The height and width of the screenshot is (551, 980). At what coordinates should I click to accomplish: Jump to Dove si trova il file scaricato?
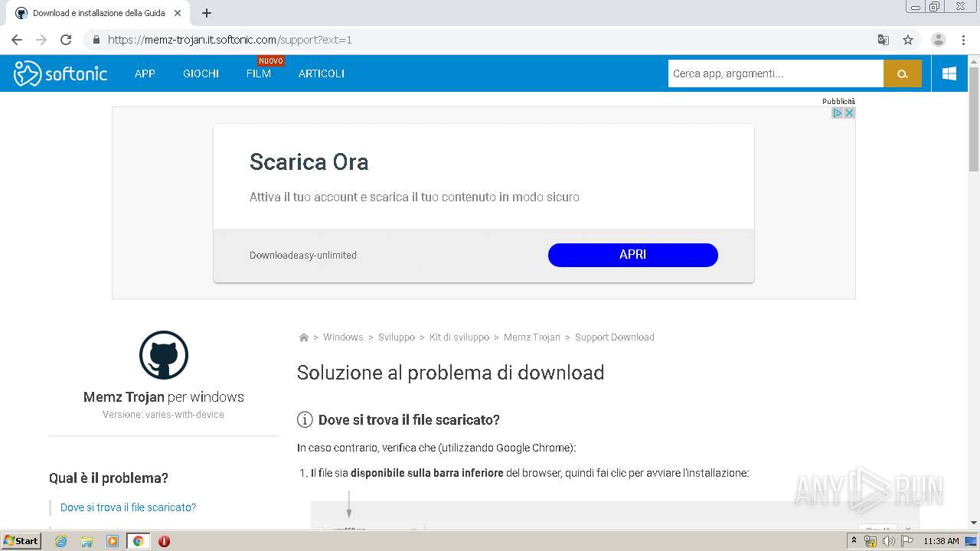[x=129, y=507]
